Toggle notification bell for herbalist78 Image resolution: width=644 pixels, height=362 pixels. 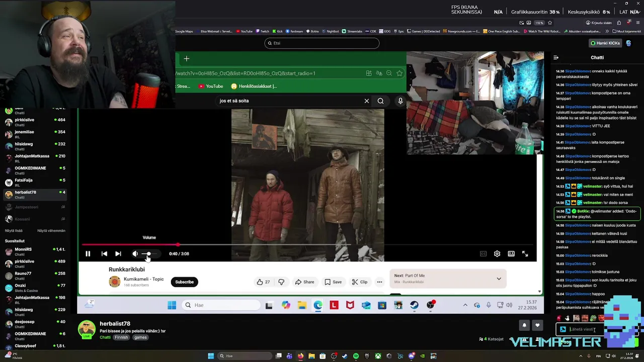(524, 325)
